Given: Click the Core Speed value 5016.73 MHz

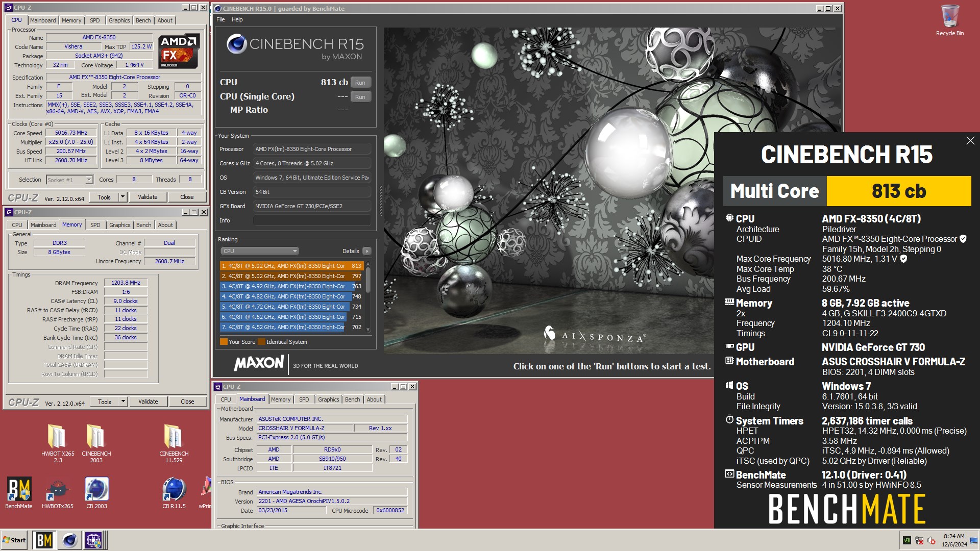Looking at the screenshot, I should (71, 133).
